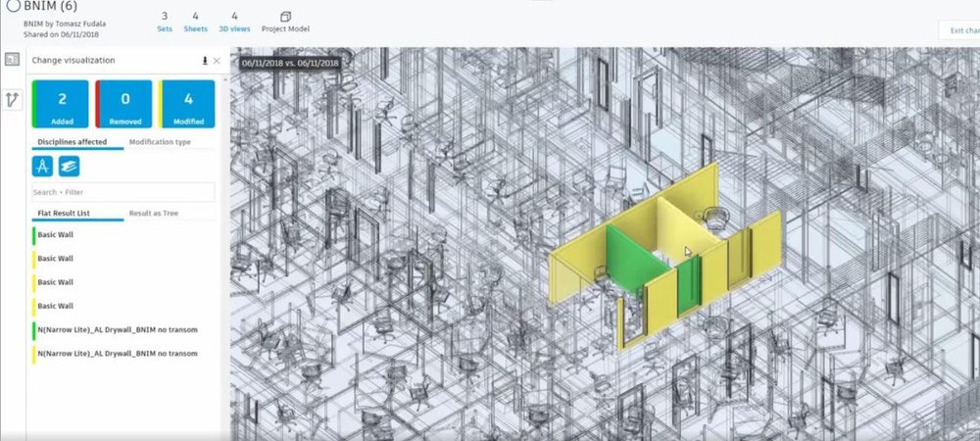Open the version compare icon in left sidebar
The height and width of the screenshot is (441, 980).
pyautogui.click(x=12, y=99)
